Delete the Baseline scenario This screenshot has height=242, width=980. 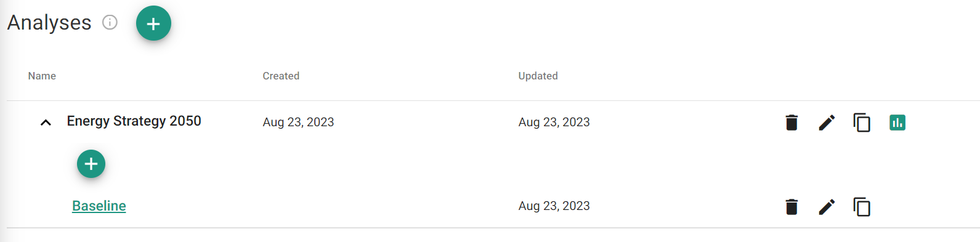792,207
